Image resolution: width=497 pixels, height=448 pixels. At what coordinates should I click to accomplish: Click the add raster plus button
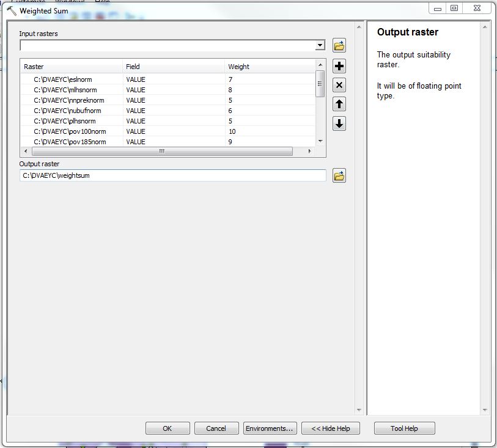(x=339, y=66)
